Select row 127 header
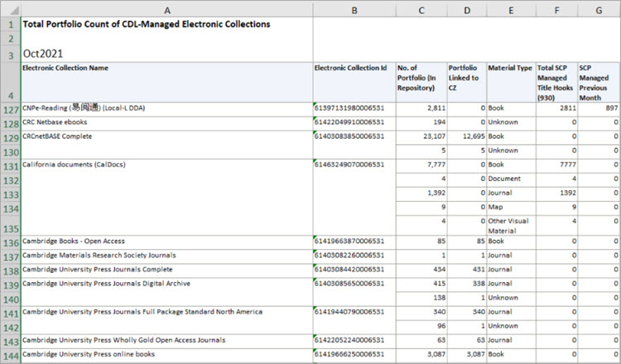Image resolution: width=621 pixels, height=364 pixels. tap(10, 109)
